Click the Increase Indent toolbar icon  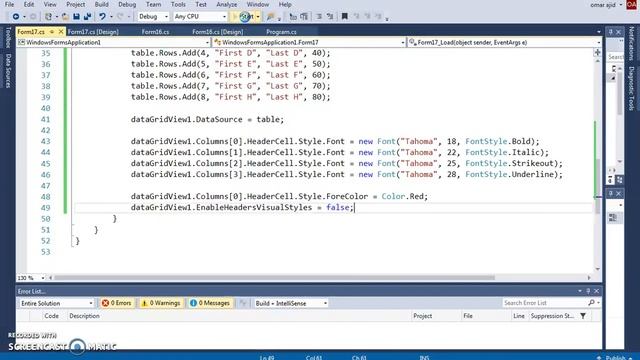click(x=330, y=16)
